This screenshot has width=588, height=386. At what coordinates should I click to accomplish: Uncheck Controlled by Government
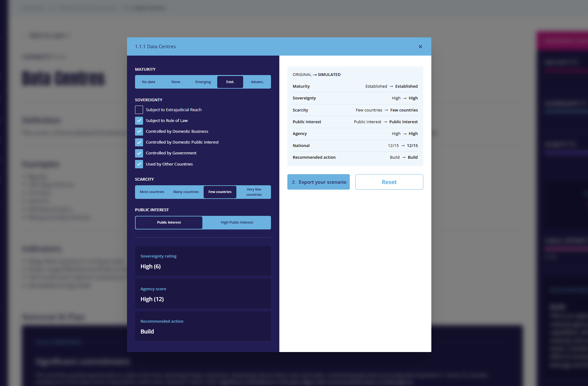click(139, 153)
